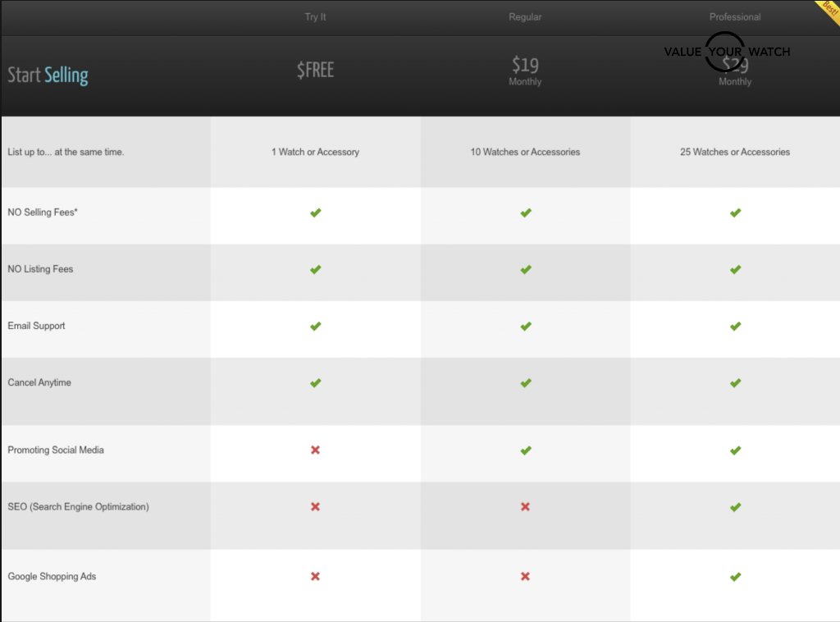Click the Regular plan SEO red X icon
The height and width of the screenshot is (622, 840).
(525, 506)
